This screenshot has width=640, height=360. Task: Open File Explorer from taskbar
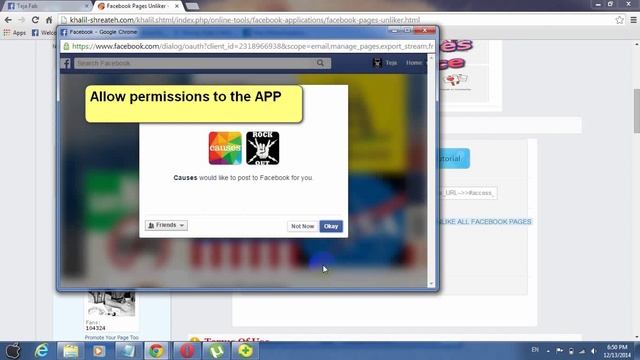(71, 351)
